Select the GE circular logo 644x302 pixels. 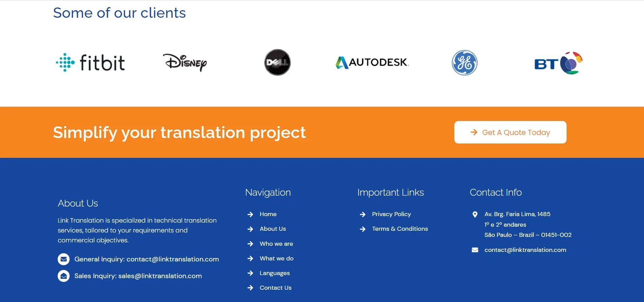pyautogui.click(x=464, y=63)
